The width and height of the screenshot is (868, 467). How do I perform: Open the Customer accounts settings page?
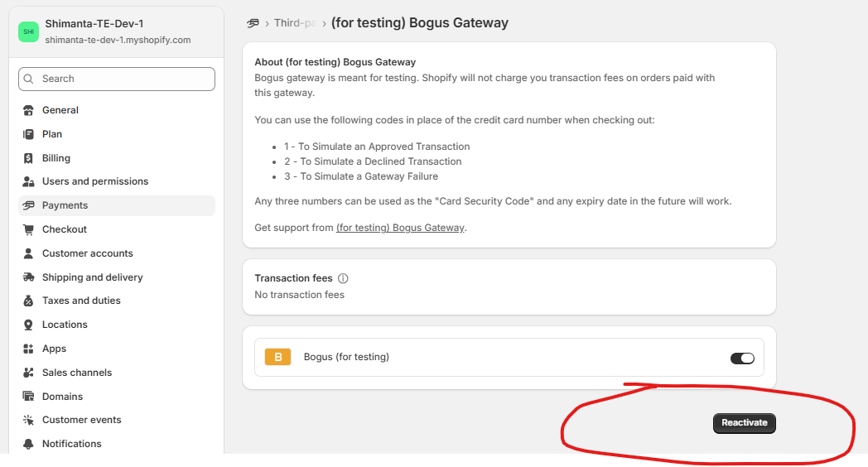click(x=87, y=253)
